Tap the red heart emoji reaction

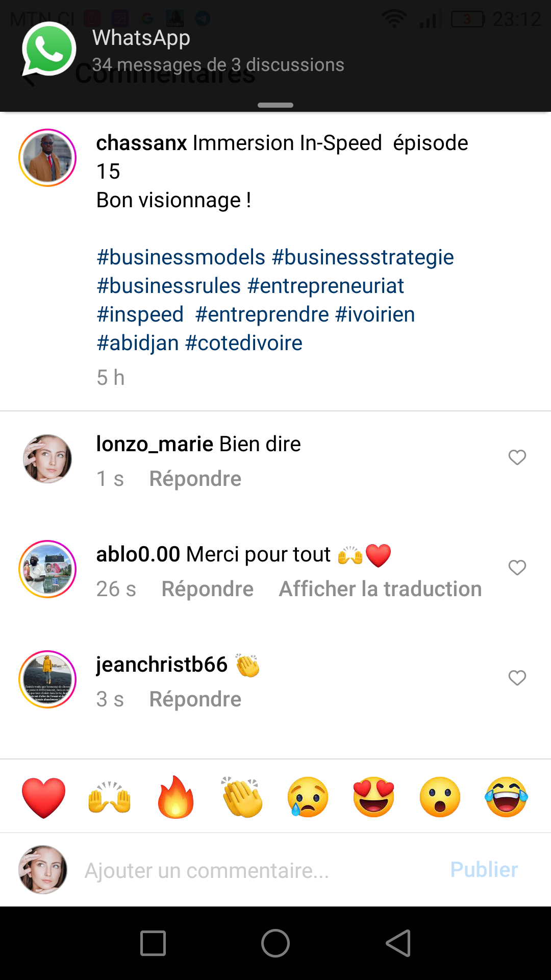[x=44, y=797]
